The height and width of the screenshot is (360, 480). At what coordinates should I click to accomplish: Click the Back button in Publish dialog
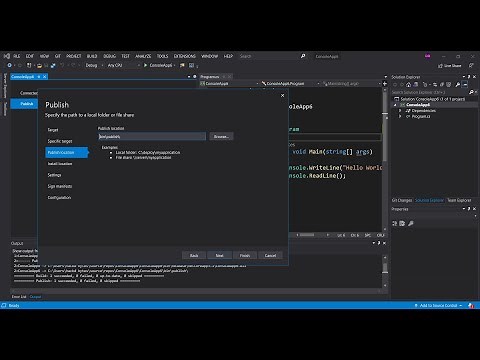[194, 255]
